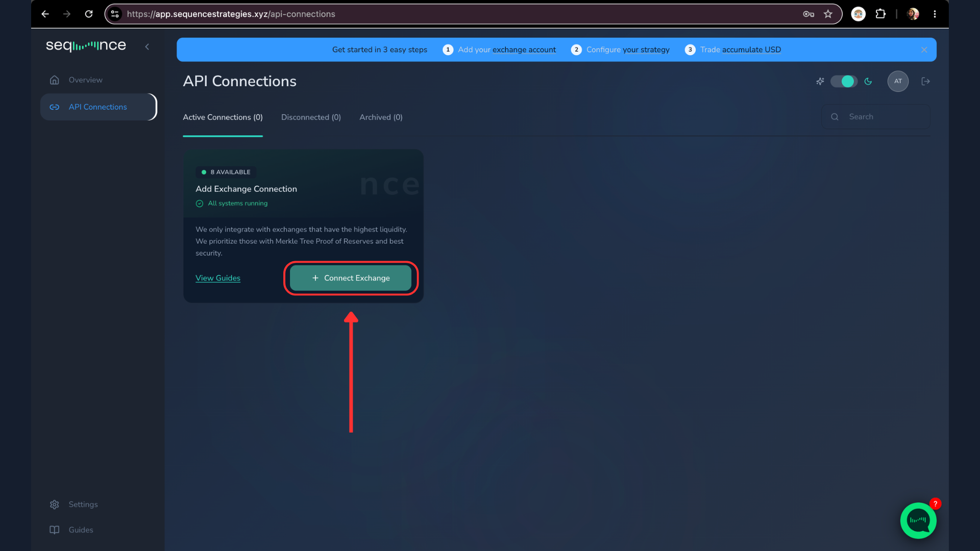This screenshot has width=980, height=551.
Task: Focus the Search input field
Action: (876, 117)
